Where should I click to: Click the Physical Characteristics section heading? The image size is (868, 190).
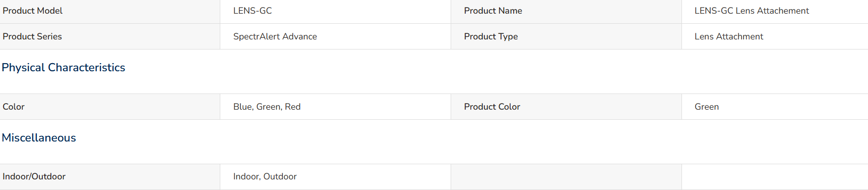coord(64,67)
